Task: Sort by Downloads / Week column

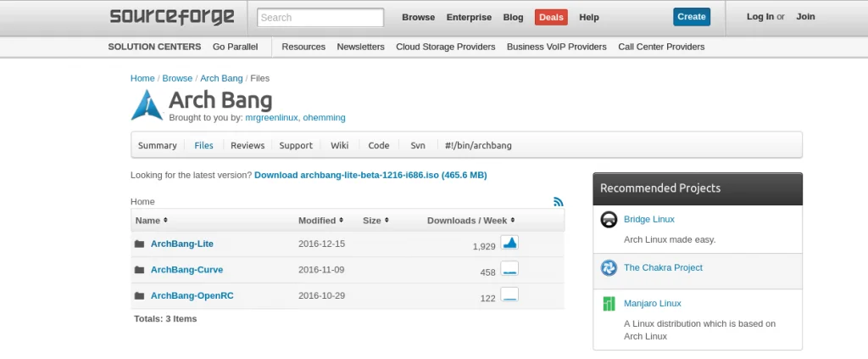Action: [x=470, y=220]
